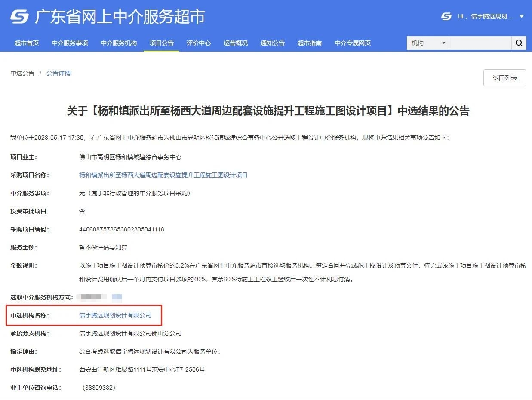Go back via the 中选公告 breadcrumb
Viewport: 532px width, 400px height.
coord(22,73)
